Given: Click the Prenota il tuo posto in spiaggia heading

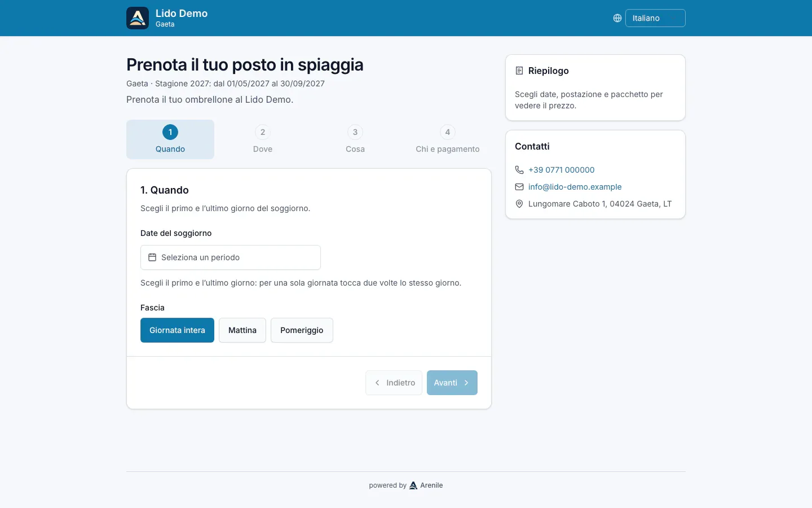Looking at the screenshot, I should click(x=245, y=65).
